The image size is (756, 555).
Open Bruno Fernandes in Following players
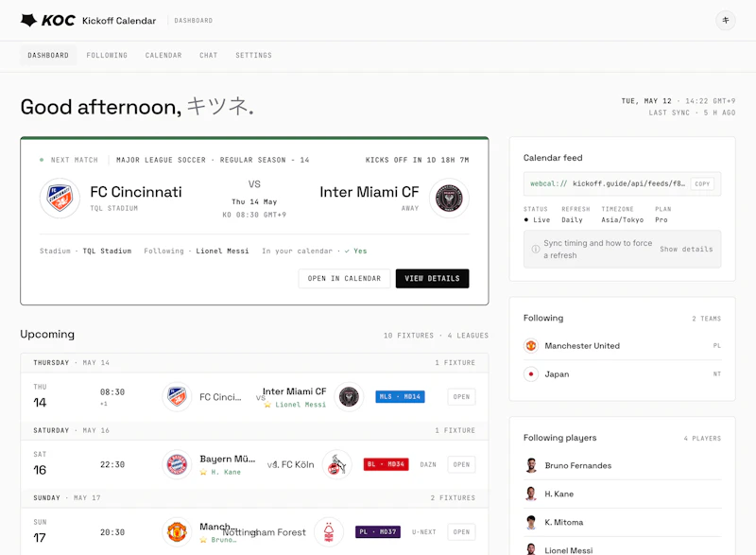click(x=623, y=465)
